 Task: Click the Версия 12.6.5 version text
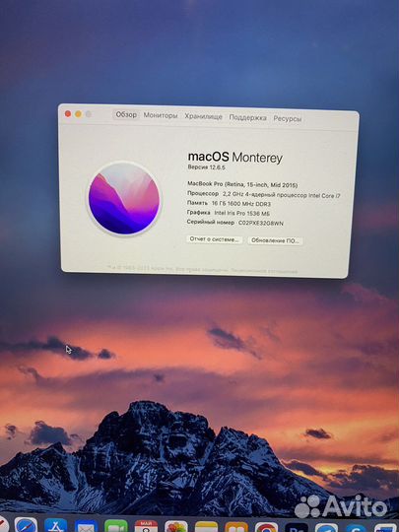click(x=206, y=166)
